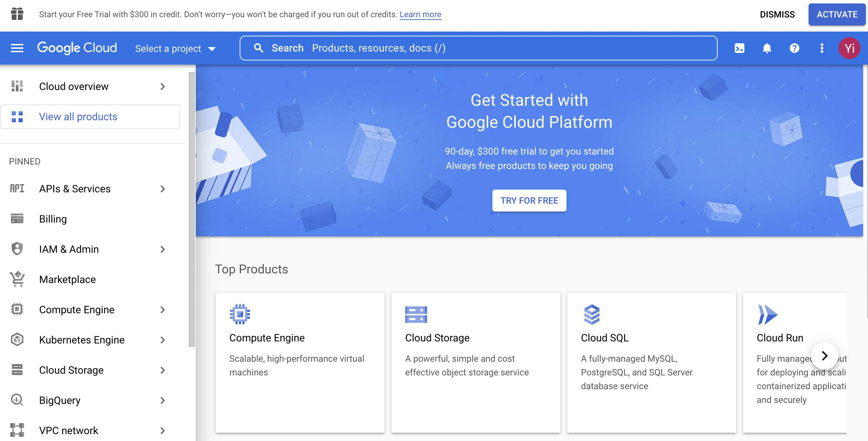Open APIs & Services menu item
The image size is (868, 441).
pyautogui.click(x=90, y=189)
